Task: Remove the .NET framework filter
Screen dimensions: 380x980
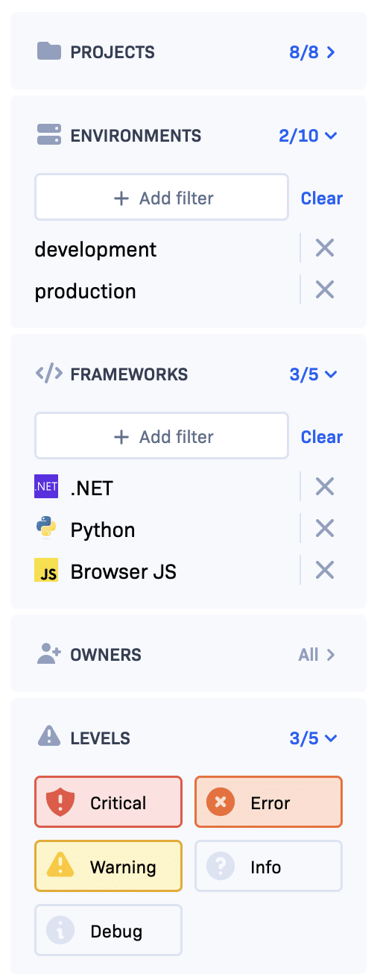Action: 324,487
